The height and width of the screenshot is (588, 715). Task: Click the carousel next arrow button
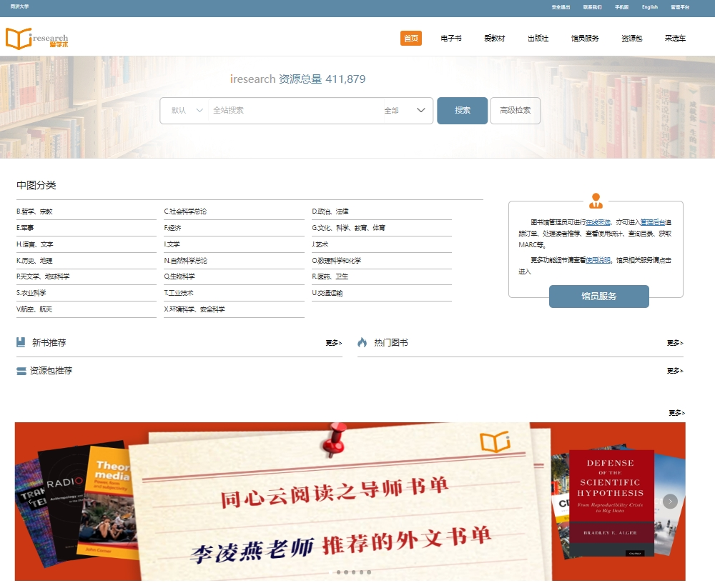[670, 502]
